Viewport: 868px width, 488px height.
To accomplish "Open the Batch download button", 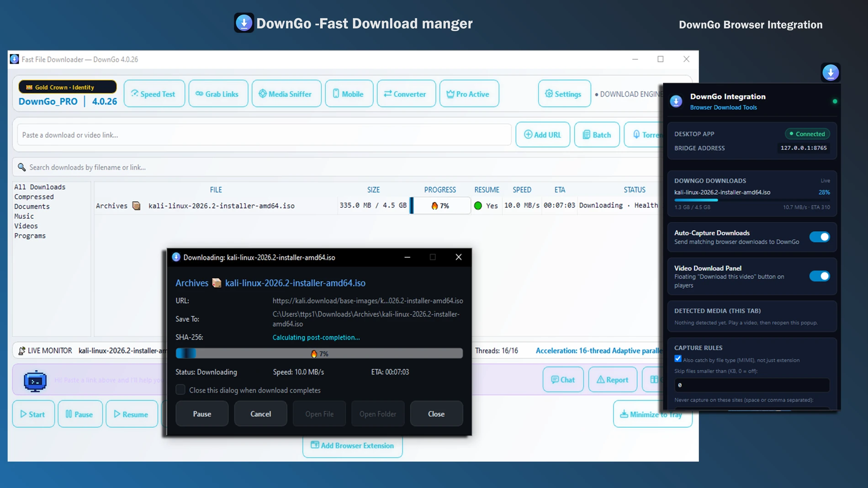I will click(597, 135).
